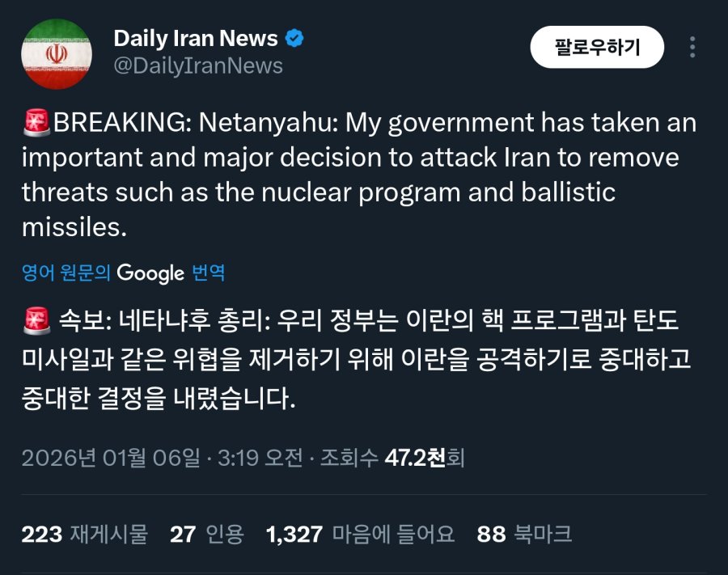Screen dimensions: 728x575
Task: Open the 223 재게시물 reposts list
Action: click(x=85, y=534)
